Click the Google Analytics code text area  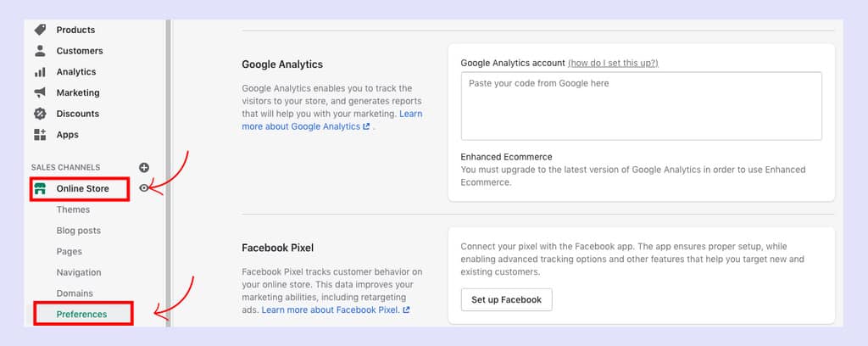[x=641, y=106]
